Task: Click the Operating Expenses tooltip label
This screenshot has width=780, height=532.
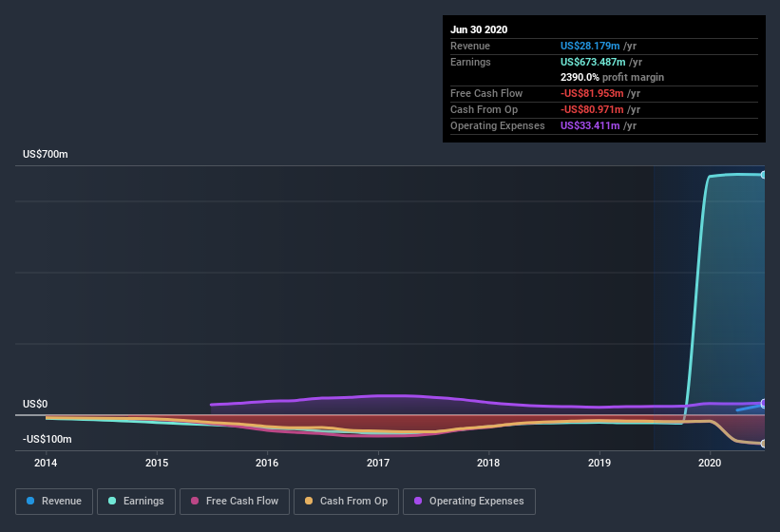Action: [x=498, y=125]
